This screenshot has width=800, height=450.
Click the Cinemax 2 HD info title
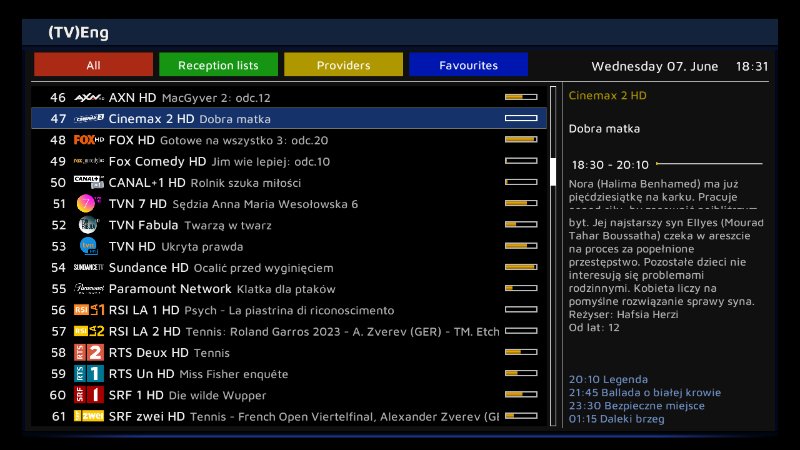607,95
